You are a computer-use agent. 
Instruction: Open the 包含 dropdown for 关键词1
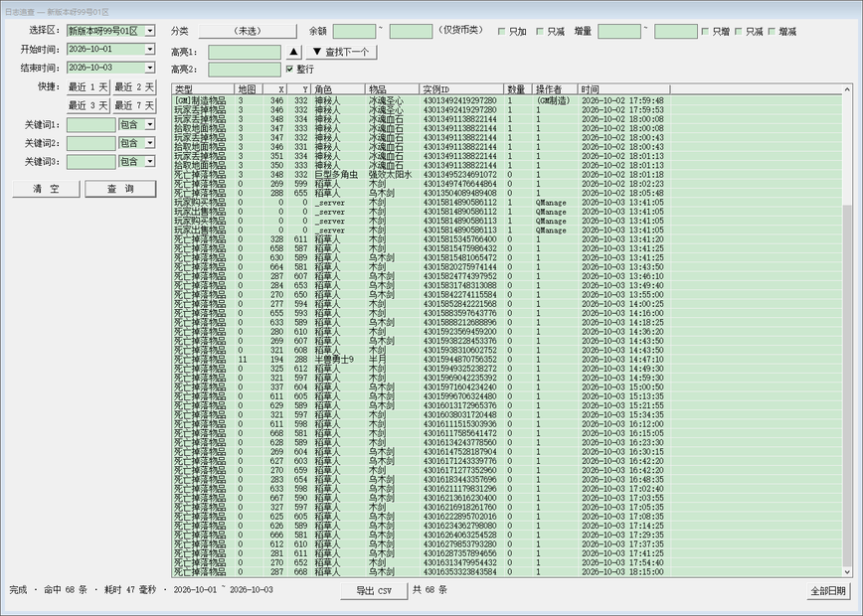[150, 125]
